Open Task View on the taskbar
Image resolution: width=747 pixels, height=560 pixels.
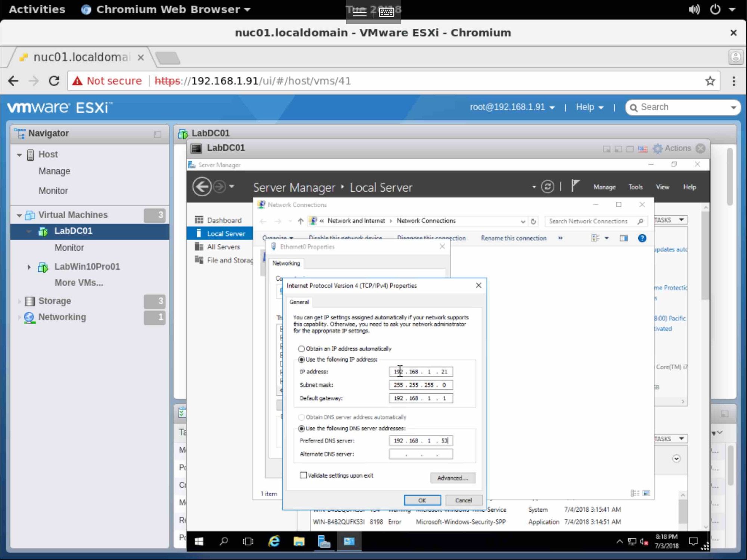tap(248, 541)
